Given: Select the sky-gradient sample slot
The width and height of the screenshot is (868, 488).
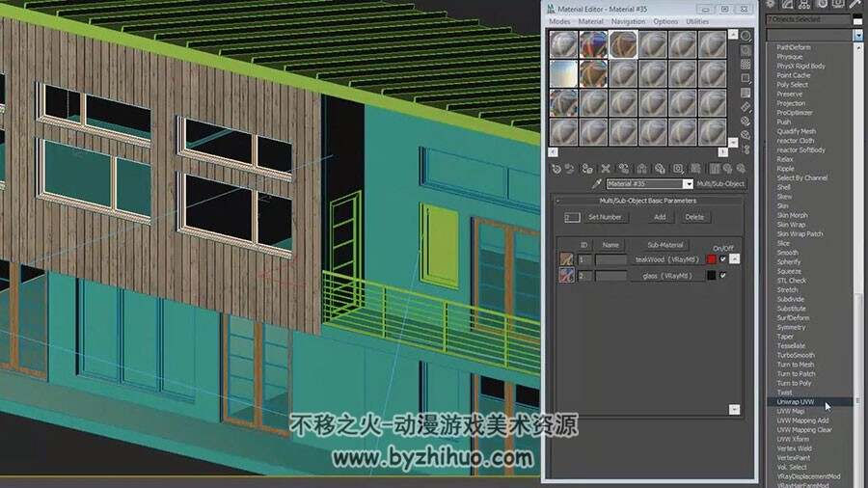Looking at the screenshot, I should tap(563, 74).
